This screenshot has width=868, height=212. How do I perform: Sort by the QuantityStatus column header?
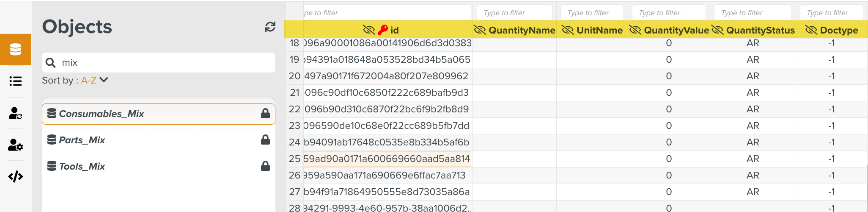(x=760, y=30)
